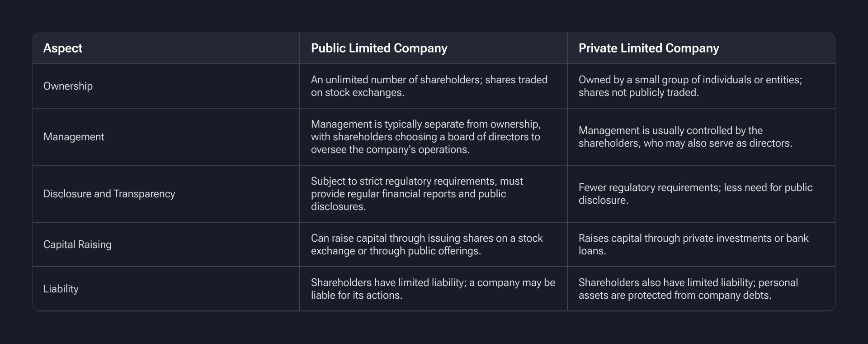Image resolution: width=868 pixels, height=344 pixels.
Task: Select the 'Liability' row label
Action: [61, 289]
